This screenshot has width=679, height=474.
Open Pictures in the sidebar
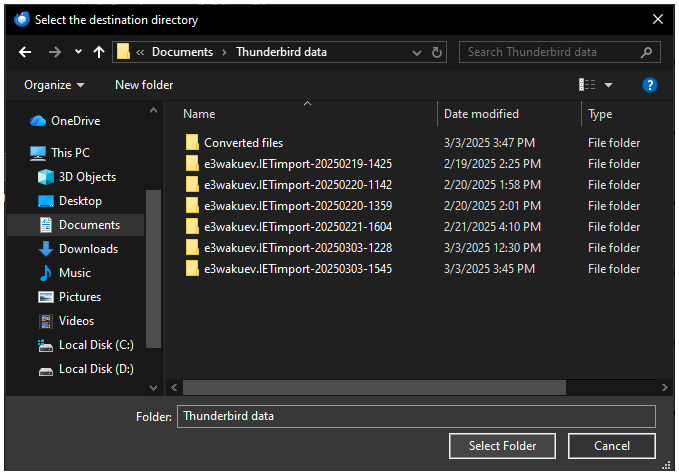pyautogui.click(x=69, y=297)
